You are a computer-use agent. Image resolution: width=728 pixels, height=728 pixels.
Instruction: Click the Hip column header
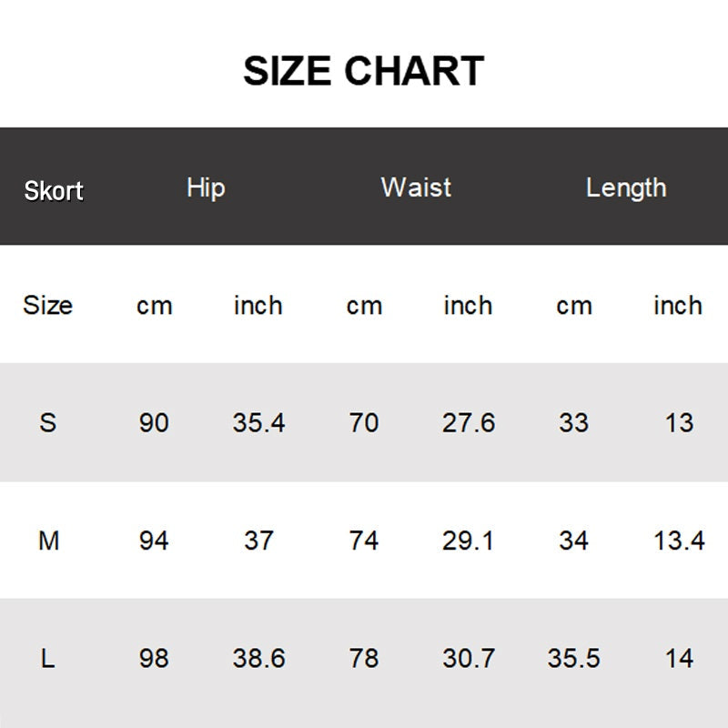coord(206,187)
